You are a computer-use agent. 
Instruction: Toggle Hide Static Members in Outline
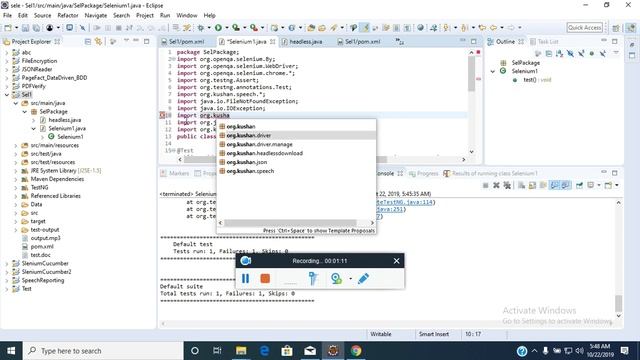click(x=581, y=53)
